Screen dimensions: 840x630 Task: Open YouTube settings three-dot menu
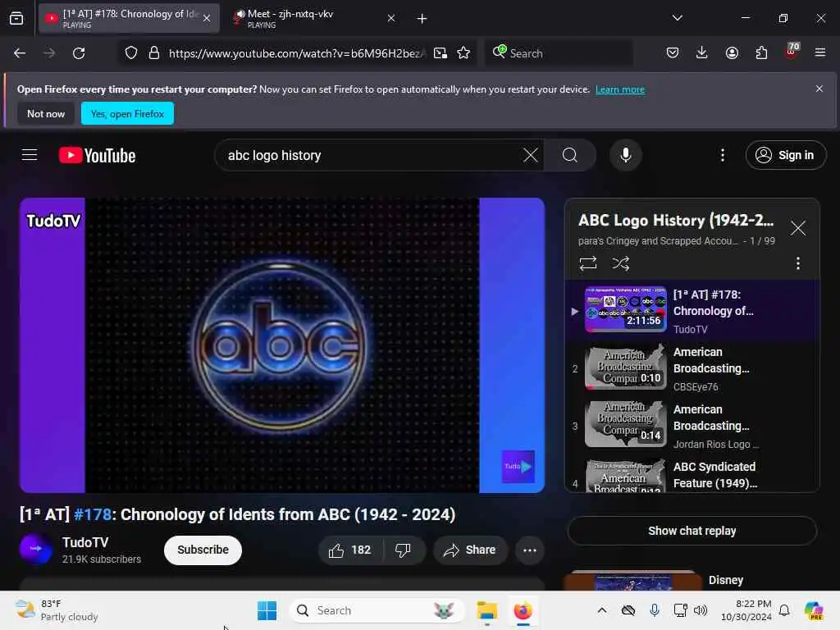click(723, 155)
